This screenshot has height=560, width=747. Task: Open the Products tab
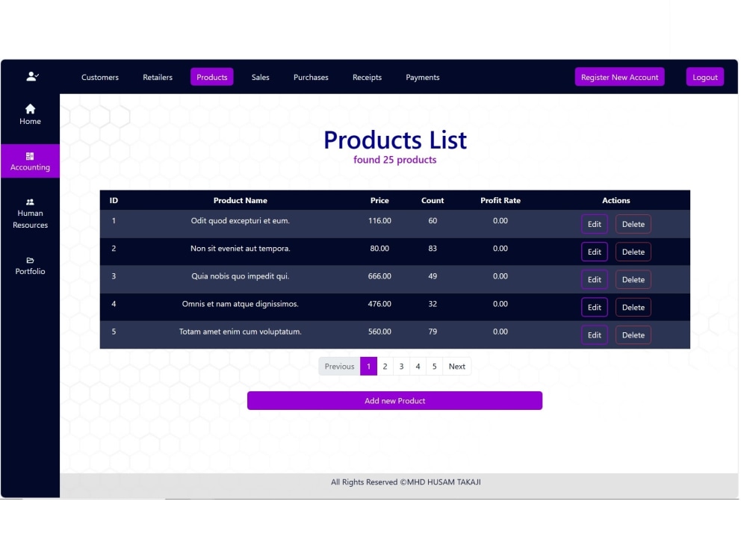pos(211,77)
